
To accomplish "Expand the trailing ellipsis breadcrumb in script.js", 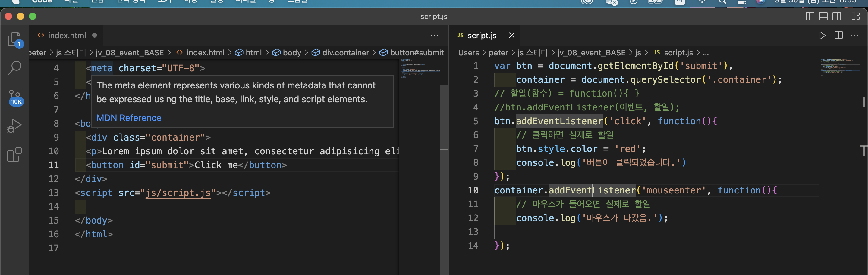I will 706,53.
